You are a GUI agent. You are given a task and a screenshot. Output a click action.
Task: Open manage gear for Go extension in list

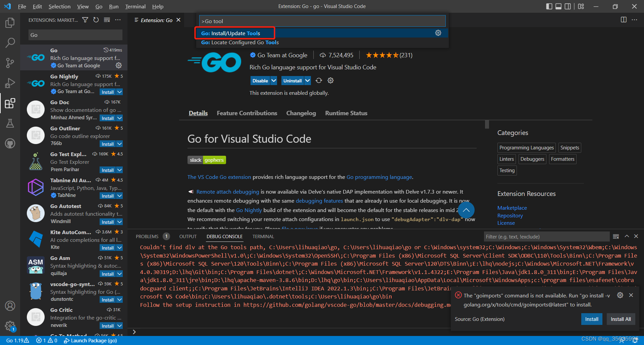(x=119, y=65)
